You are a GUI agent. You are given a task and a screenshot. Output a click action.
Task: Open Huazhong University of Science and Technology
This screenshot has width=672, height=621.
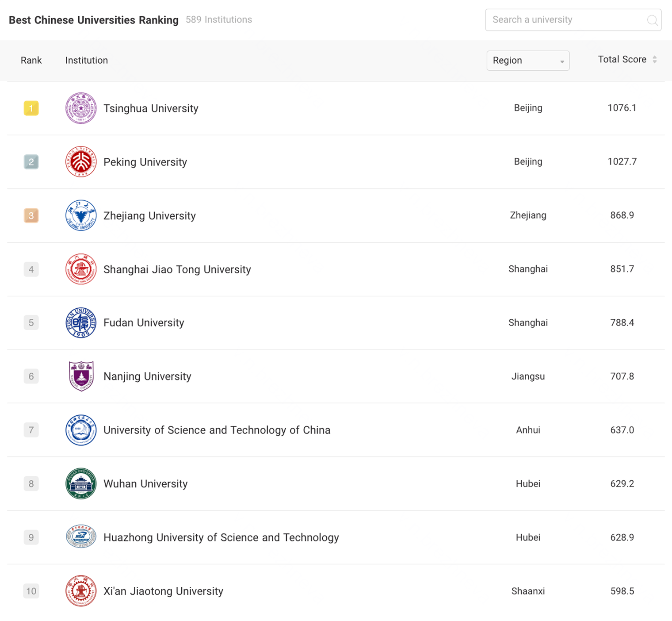pyautogui.click(x=221, y=537)
